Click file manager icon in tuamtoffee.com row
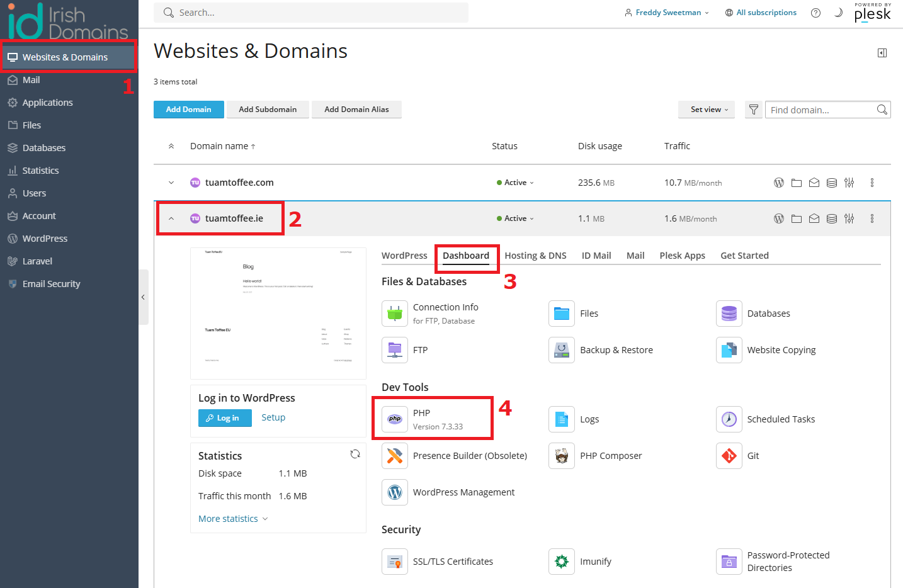Image resolution: width=903 pixels, height=588 pixels. [x=797, y=183]
